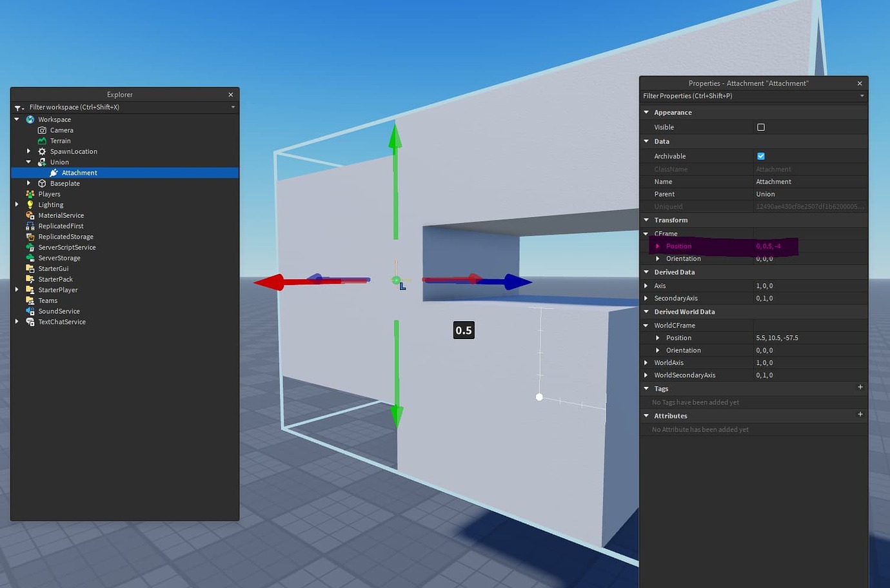Select the ReplicatedStorage tree item
Image resolution: width=890 pixels, height=588 pixels.
pos(66,237)
